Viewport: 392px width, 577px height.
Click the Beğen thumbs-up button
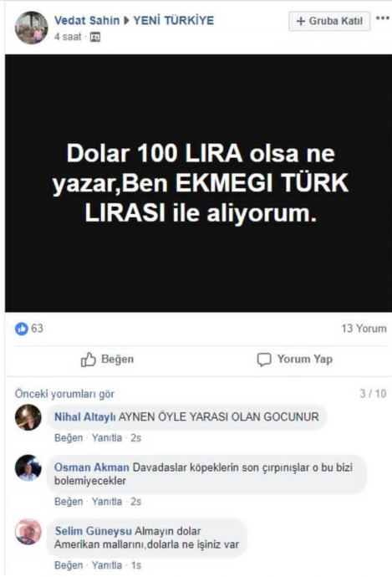coord(107,359)
